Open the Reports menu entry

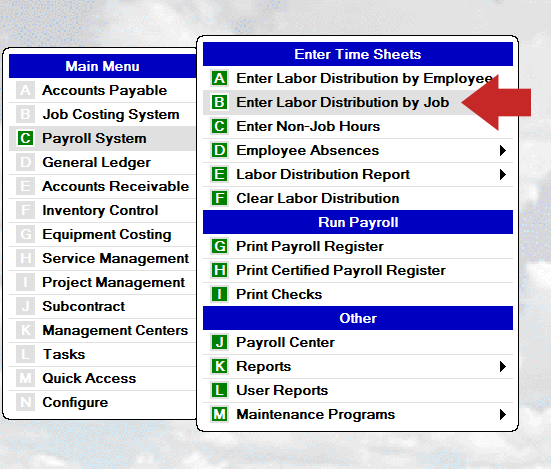tap(358, 366)
